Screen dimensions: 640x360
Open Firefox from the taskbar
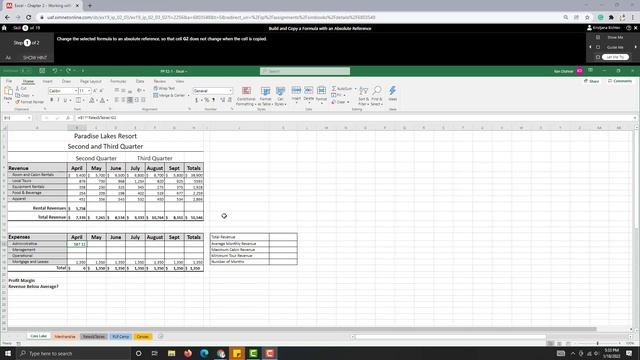click(188, 353)
